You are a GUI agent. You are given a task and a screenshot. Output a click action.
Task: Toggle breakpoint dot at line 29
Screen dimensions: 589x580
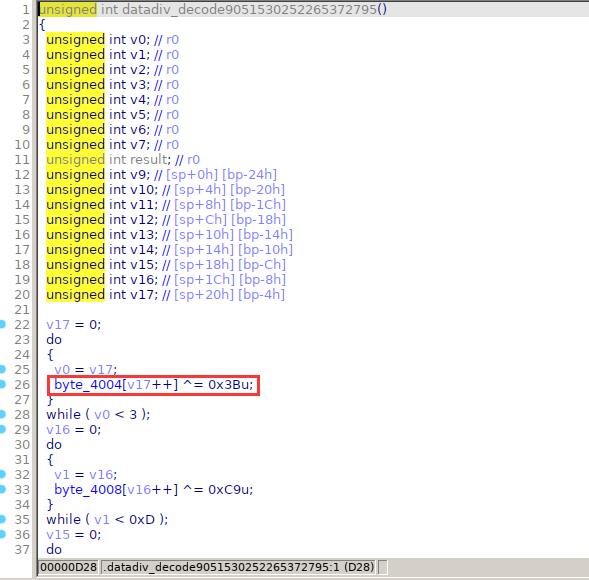tap(2, 429)
